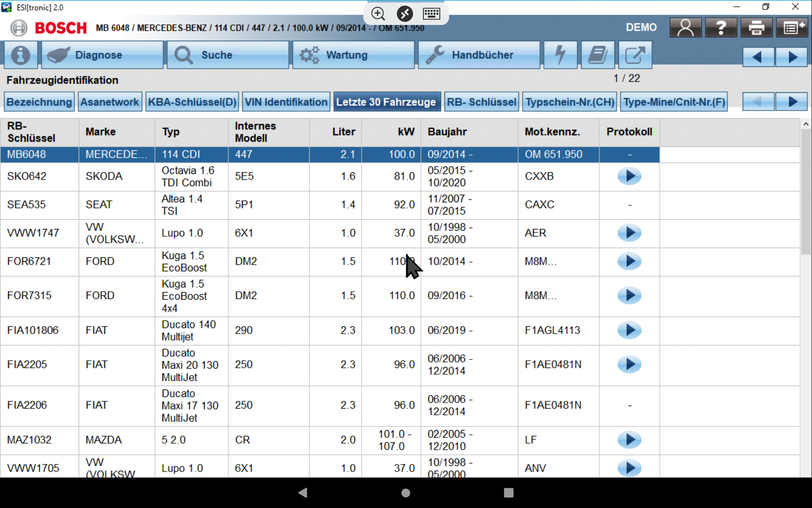Select the Letzte 30 Fahrzeuge tab
The image size is (812, 508).
[x=387, y=102]
